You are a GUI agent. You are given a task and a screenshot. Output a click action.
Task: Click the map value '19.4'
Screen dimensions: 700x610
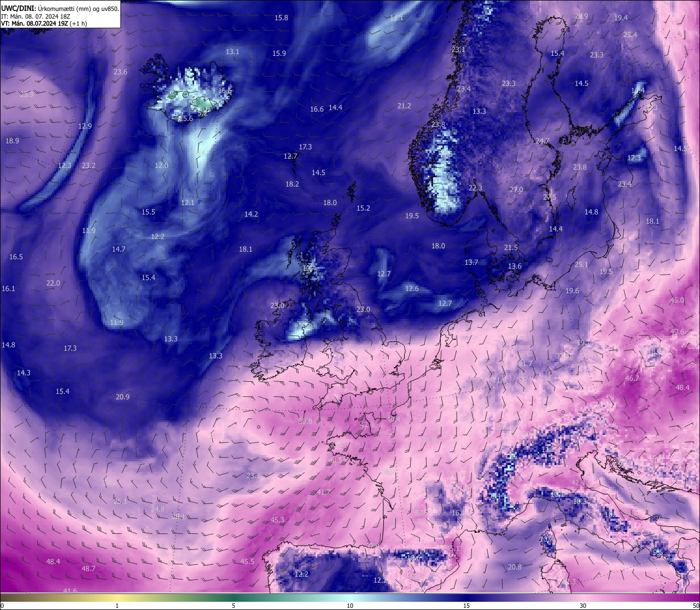tap(621, 18)
